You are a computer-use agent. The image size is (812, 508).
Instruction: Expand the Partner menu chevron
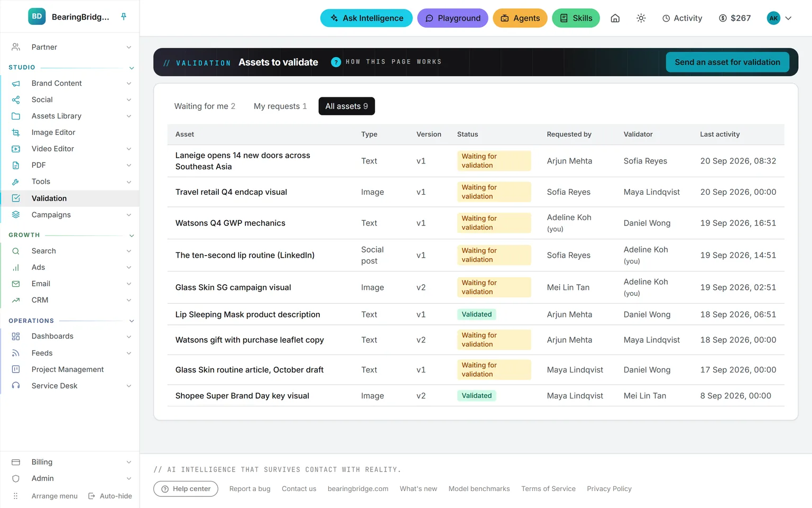click(129, 47)
